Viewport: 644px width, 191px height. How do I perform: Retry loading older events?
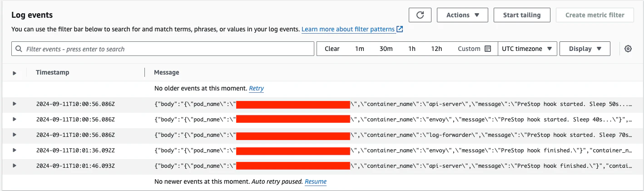tap(256, 88)
